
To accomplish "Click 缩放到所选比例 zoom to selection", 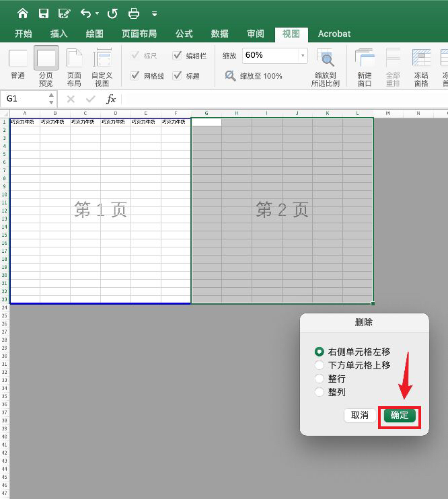I will point(326,67).
